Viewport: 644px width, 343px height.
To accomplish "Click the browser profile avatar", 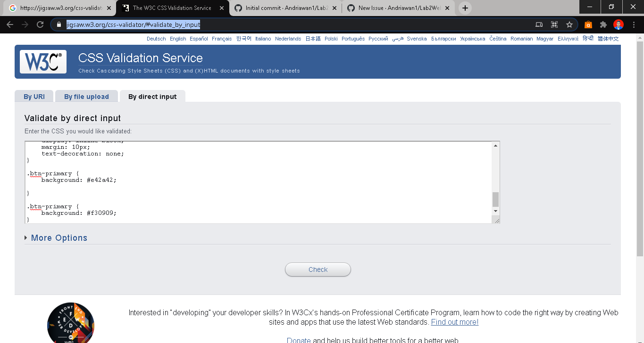I will coord(619,24).
